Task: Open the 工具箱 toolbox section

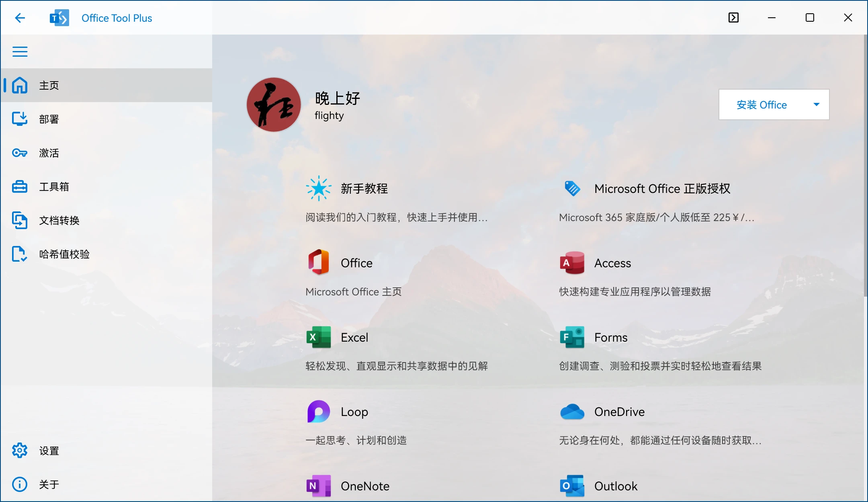Action: point(54,186)
